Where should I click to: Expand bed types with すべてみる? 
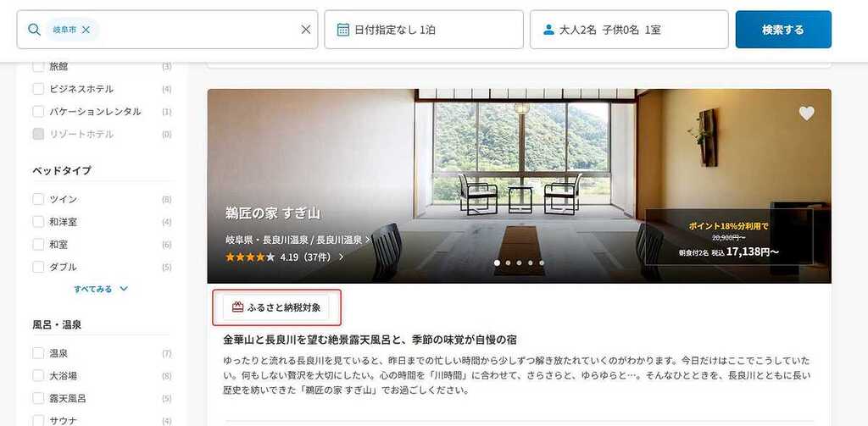(x=102, y=289)
